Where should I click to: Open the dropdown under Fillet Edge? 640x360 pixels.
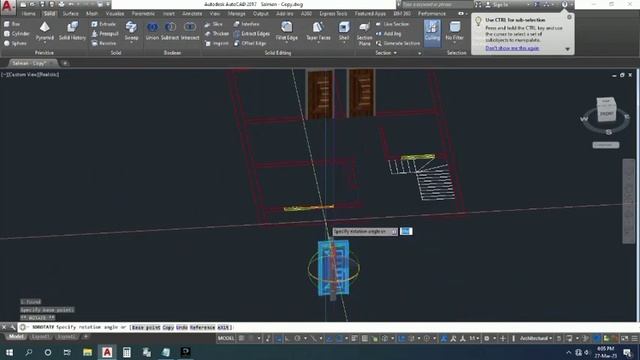click(287, 42)
